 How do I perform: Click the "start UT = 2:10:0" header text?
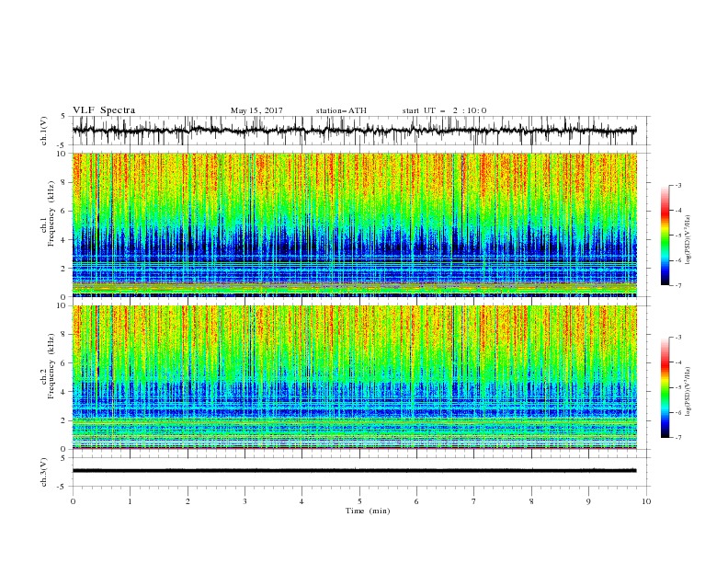[x=444, y=110]
